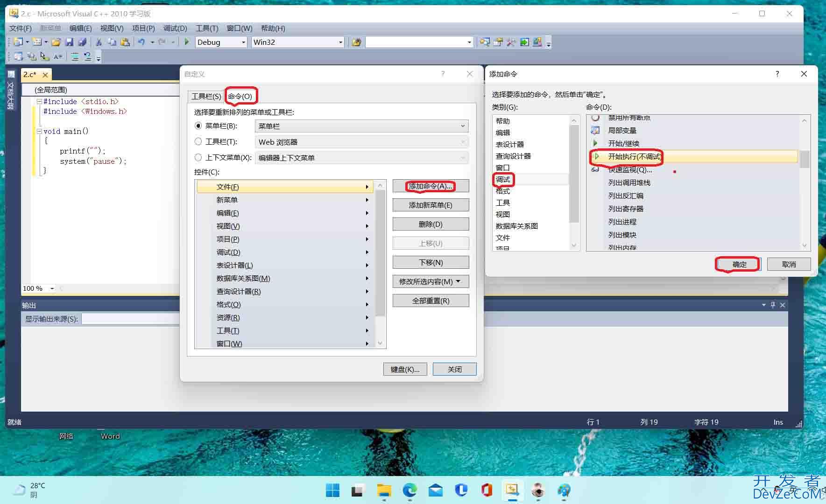The image size is (826, 504).
Task: Confirm with the 确定 button
Action: pos(740,264)
